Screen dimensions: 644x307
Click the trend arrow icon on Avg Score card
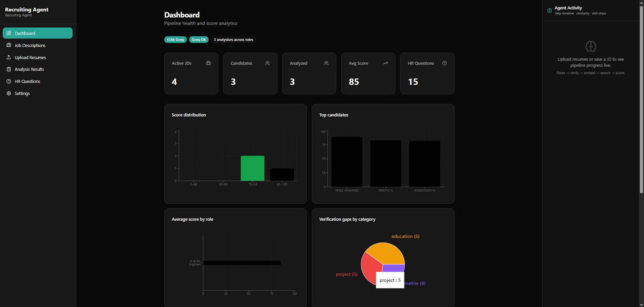click(385, 63)
